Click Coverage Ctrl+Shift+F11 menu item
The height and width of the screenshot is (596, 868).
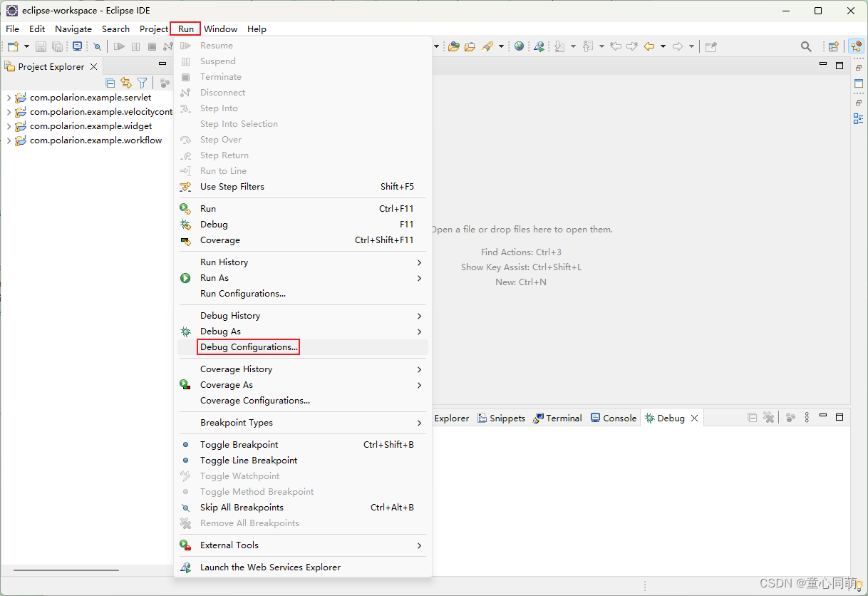click(302, 240)
